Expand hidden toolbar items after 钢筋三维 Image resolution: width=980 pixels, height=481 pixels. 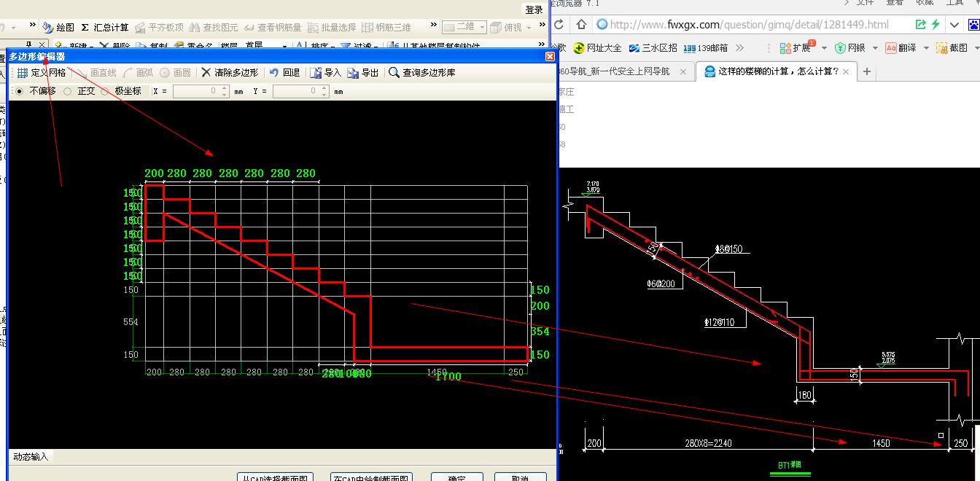pos(434,25)
